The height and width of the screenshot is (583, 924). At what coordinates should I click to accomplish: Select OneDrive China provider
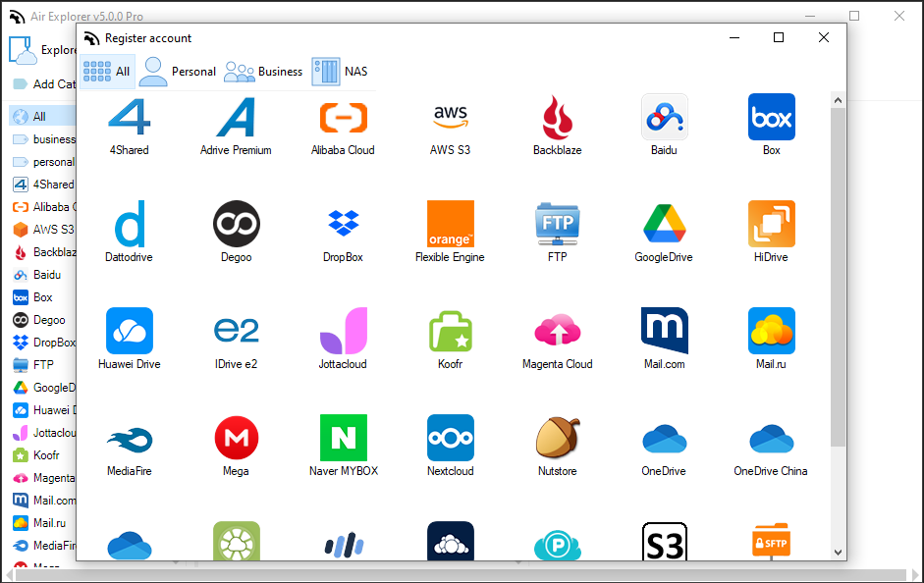(772, 438)
